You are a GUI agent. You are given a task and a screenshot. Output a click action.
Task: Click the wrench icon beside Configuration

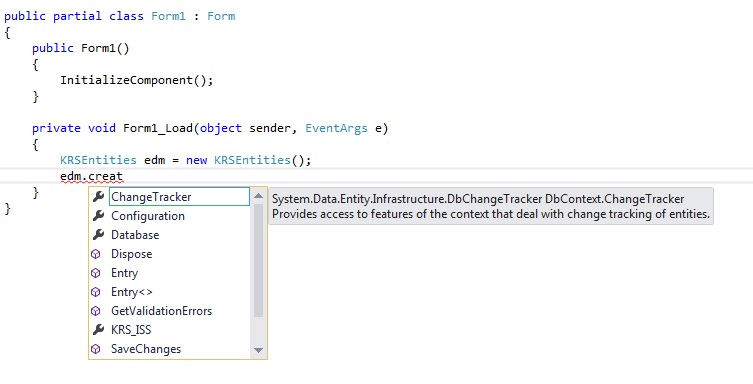[x=98, y=216]
